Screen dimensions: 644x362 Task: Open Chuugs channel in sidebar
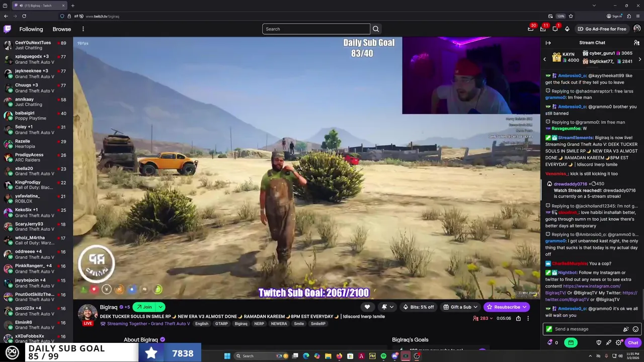[x=35, y=88]
